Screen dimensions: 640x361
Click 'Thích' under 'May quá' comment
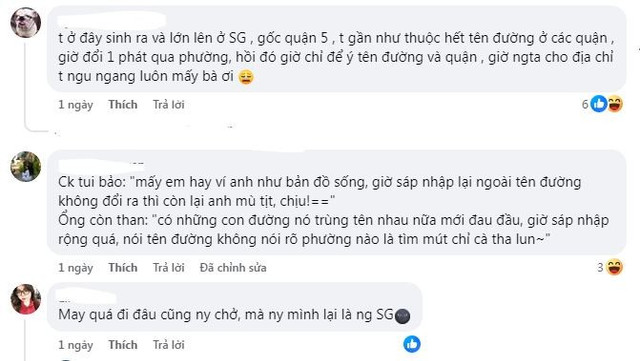[x=123, y=345]
